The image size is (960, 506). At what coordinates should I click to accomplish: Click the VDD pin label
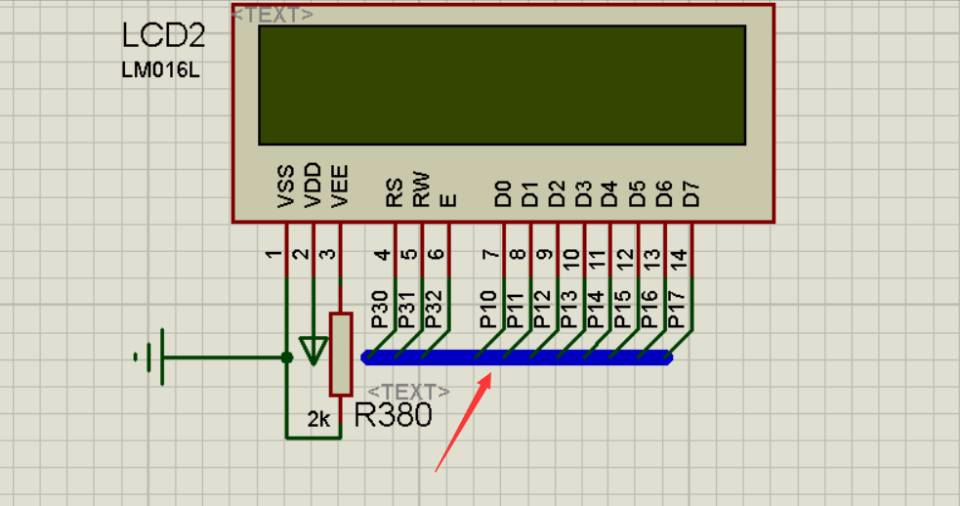click(313, 184)
